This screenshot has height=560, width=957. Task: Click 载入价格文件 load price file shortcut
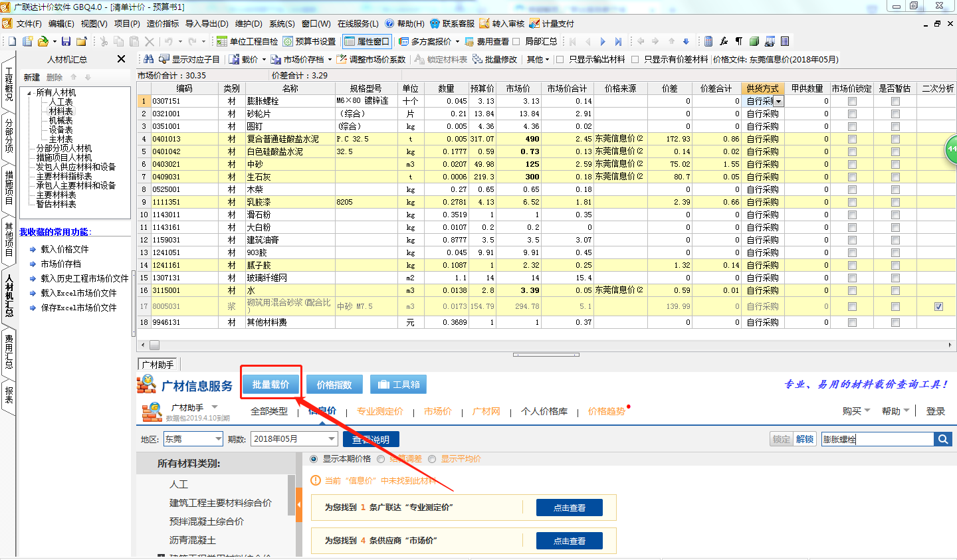point(64,249)
